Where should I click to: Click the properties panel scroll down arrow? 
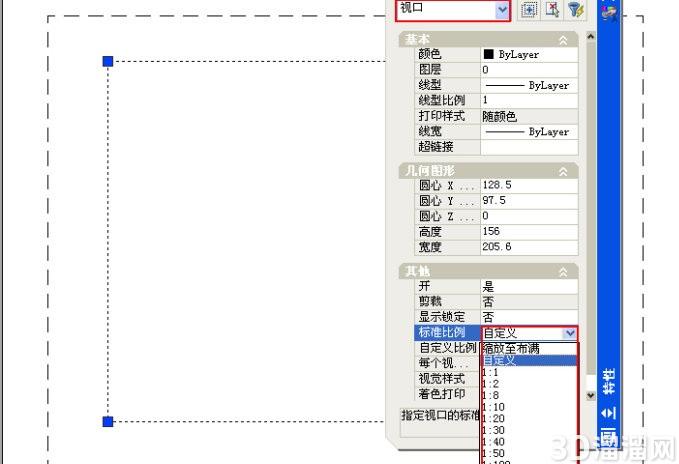(591, 395)
